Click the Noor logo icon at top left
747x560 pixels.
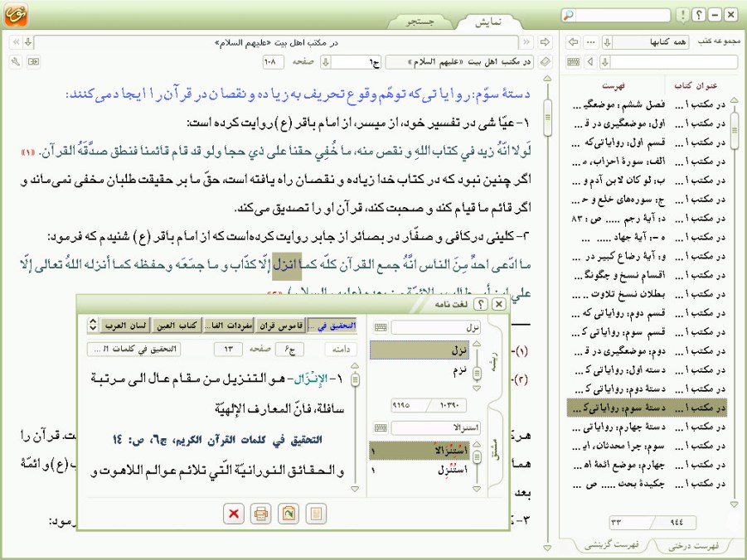tap(16, 15)
